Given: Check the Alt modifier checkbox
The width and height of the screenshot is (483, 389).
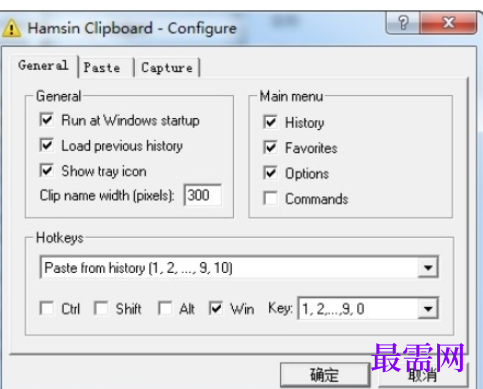Looking at the screenshot, I should (x=165, y=308).
